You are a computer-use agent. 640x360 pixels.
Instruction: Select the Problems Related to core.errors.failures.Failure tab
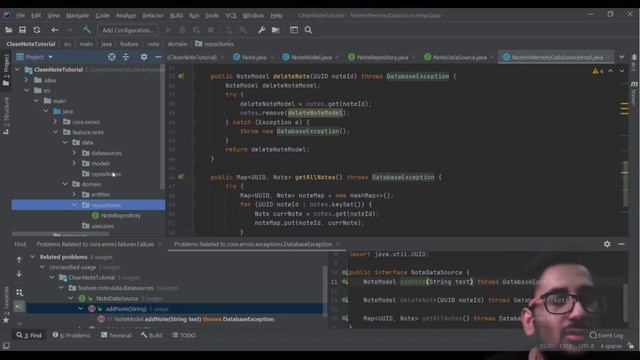[95, 244]
